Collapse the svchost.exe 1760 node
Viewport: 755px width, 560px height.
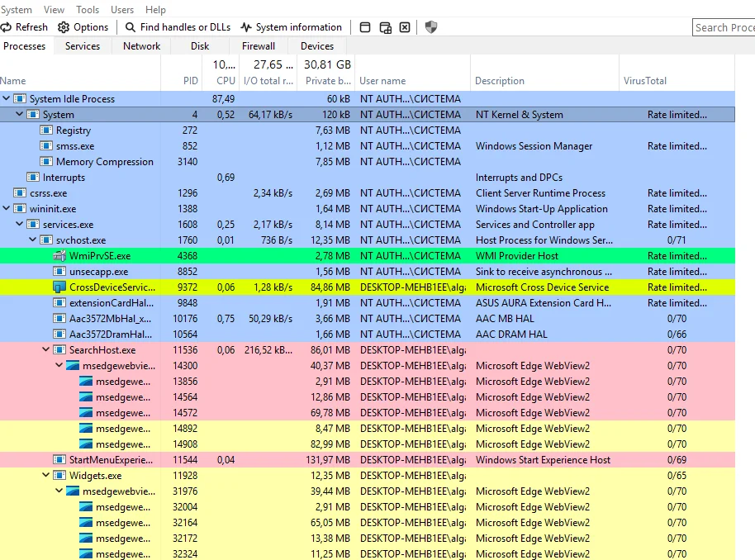click(x=33, y=240)
